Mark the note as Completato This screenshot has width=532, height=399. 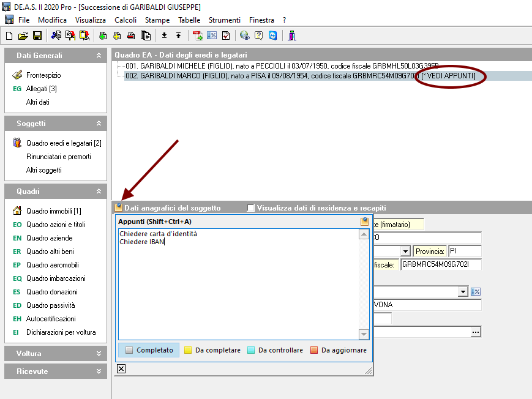(148, 350)
